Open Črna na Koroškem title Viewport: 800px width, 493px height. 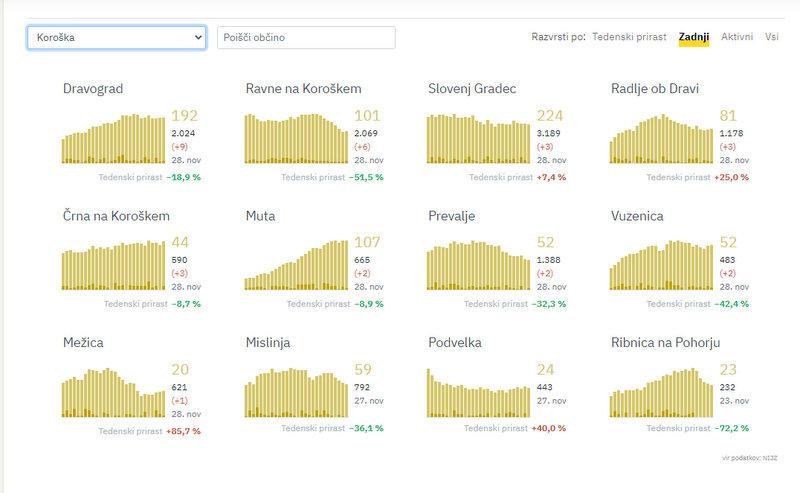[116, 216]
